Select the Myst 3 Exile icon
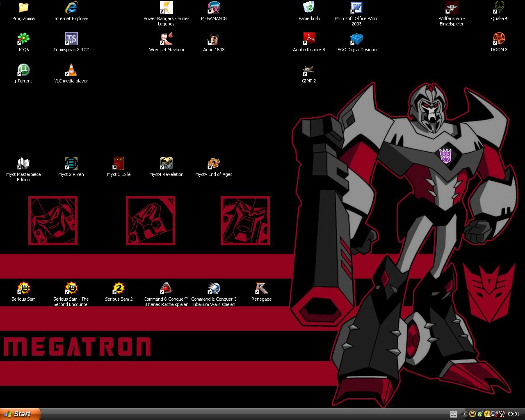525x420 pixels. (x=119, y=167)
